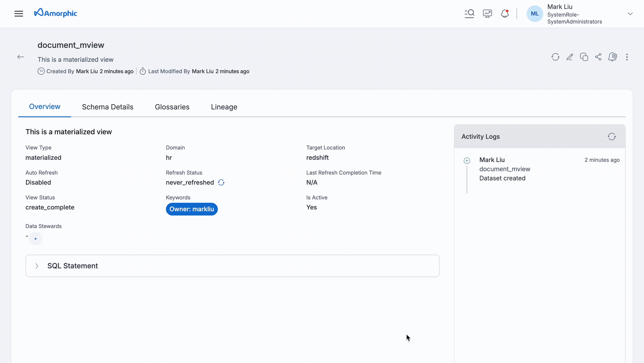Edit document_mview with pencil icon

[570, 57]
